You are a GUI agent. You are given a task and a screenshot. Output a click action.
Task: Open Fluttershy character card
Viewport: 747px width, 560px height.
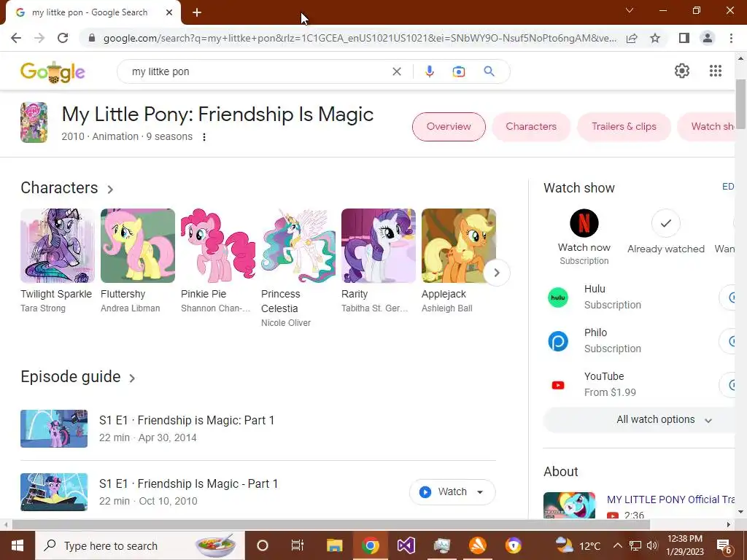137,261
